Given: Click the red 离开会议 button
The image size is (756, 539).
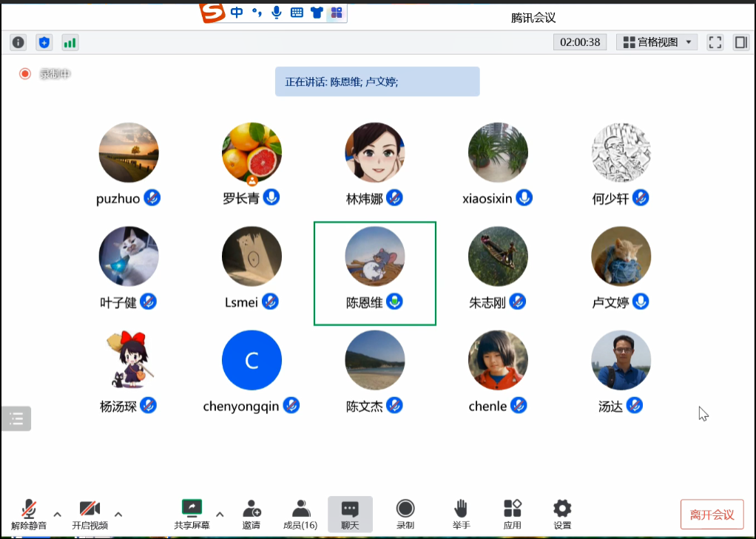Looking at the screenshot, I should coord(712,515).
